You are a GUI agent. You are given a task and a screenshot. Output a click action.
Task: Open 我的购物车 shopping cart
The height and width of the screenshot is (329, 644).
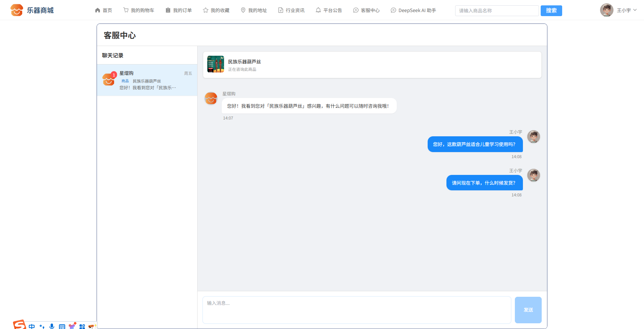pos(139,10)
